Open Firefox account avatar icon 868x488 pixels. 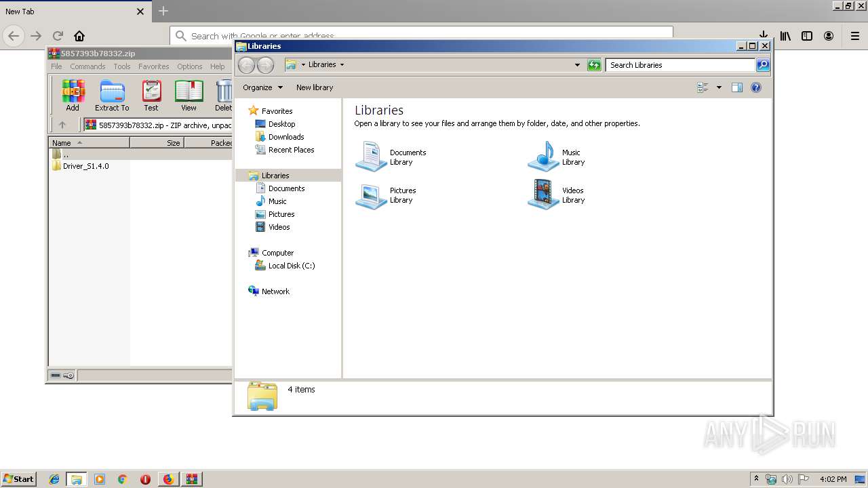click(x=829, y=36)
